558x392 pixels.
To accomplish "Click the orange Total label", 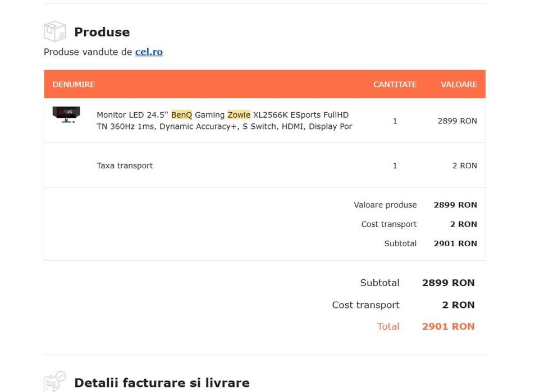I will [388, 326].
